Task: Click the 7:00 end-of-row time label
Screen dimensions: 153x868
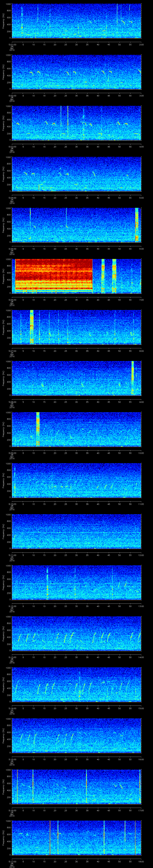Action: tap(141, 300)
